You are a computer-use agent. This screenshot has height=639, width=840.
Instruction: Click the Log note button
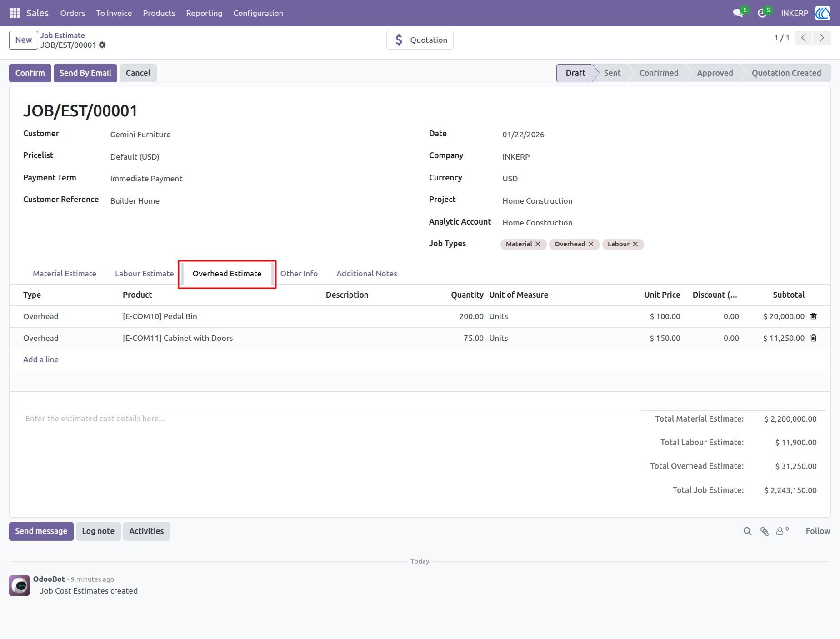(98, 531)
